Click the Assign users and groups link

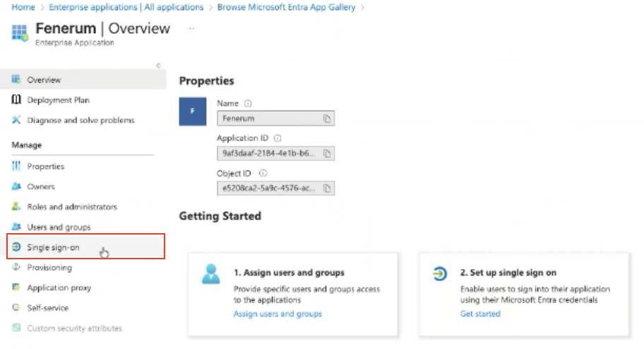278,314
